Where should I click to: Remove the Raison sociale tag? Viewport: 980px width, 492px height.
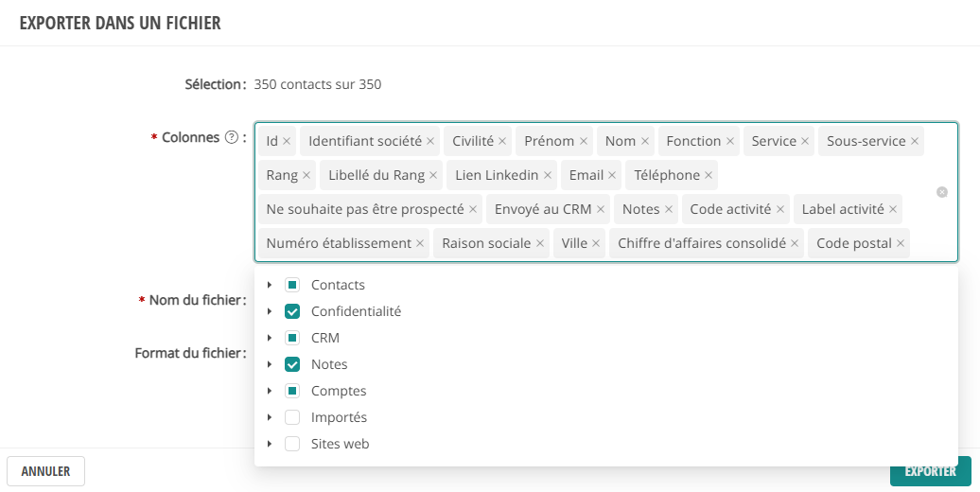tap(540, 244)
